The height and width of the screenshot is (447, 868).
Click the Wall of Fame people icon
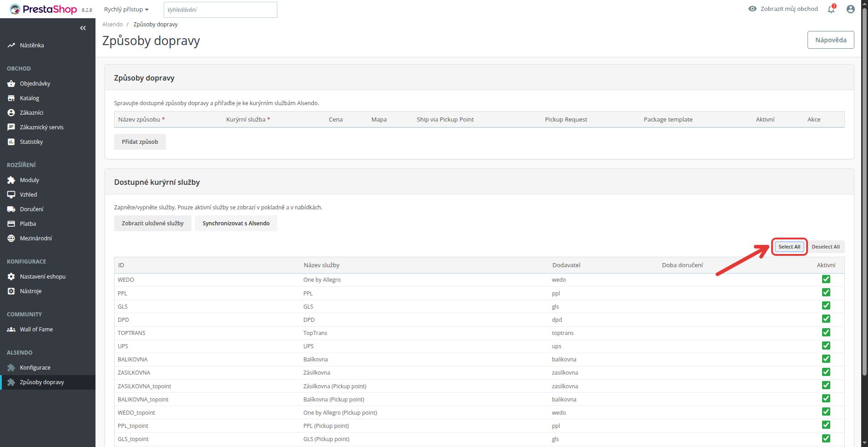click(11, 330)
